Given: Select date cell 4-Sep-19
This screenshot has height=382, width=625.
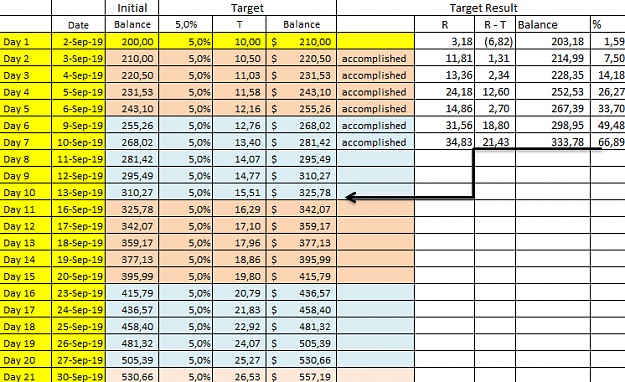Looking at the screenshot, I should (x=79, y=75).
